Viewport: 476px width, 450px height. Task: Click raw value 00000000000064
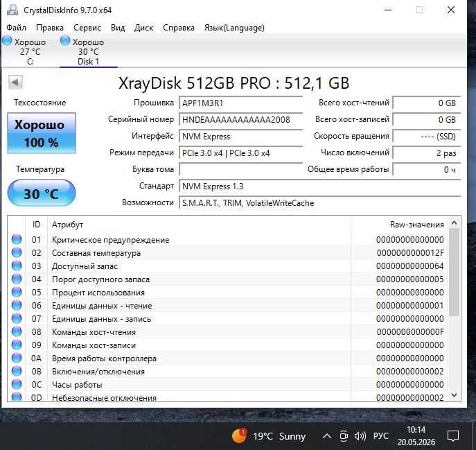click(x=409, y=266)
